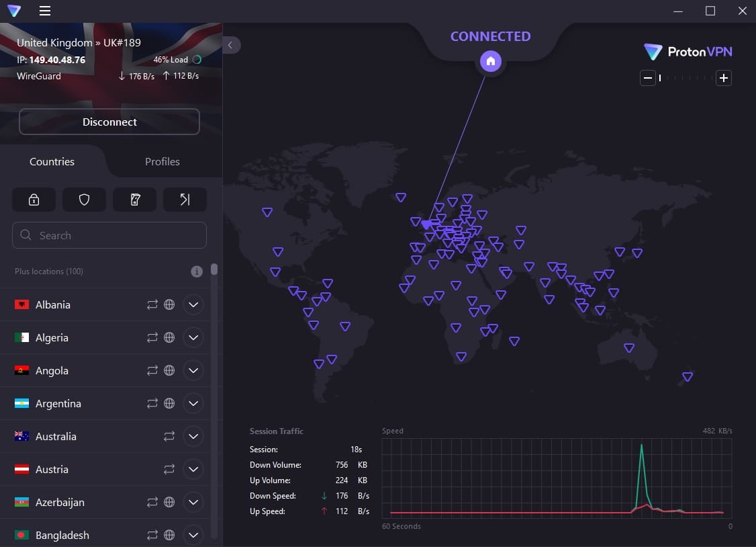Click the P2P arrows icon for Azerbaijan

[152, 502]
